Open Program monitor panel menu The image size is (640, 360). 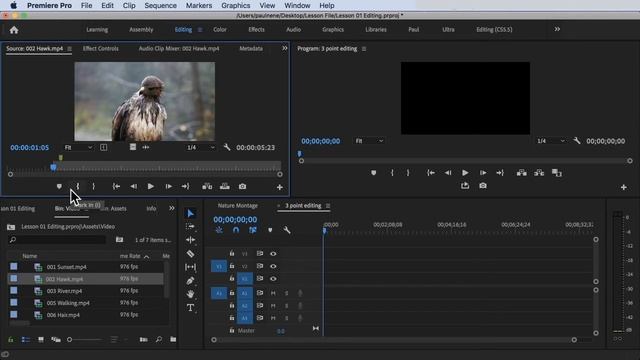tap(364, 49)
